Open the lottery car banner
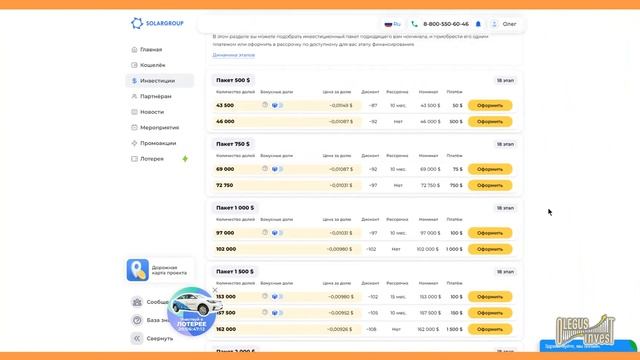The image size is (640, 360). (192, 311)
